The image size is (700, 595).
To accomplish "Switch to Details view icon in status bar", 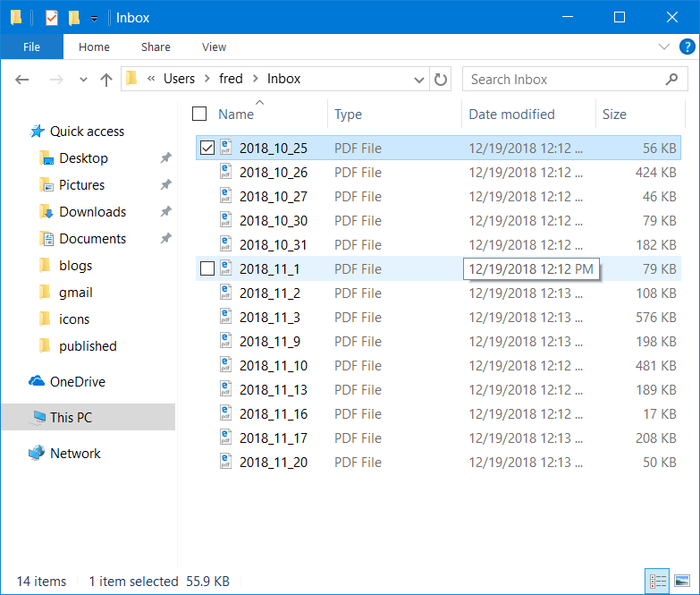I will pos(658,581).
